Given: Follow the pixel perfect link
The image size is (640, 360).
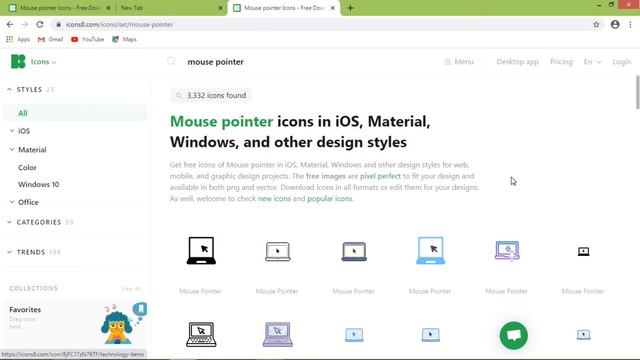Looking at the screenshot, I should (x=380, y=176).
